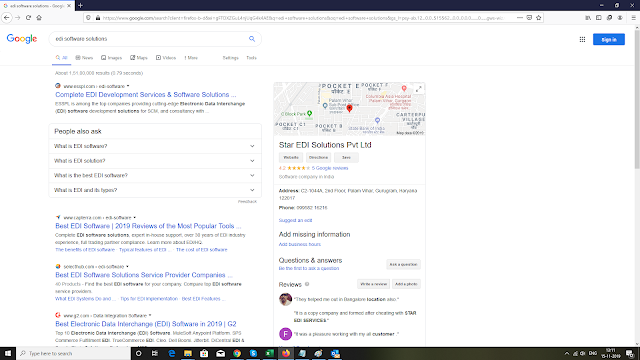Close the edi software solutions tab
The image size is (640, 360).
[69, 6]
